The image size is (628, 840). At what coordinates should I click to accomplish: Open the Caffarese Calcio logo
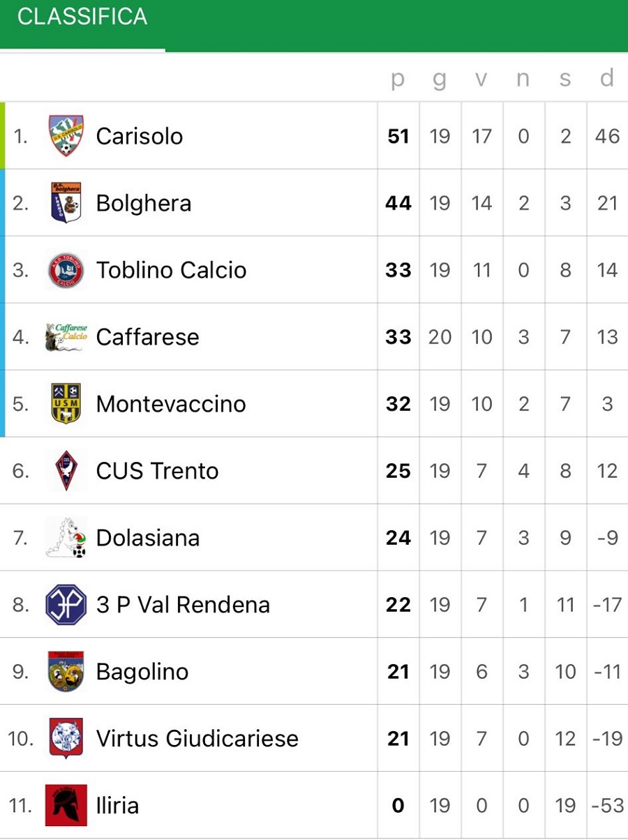click(66, 336)
